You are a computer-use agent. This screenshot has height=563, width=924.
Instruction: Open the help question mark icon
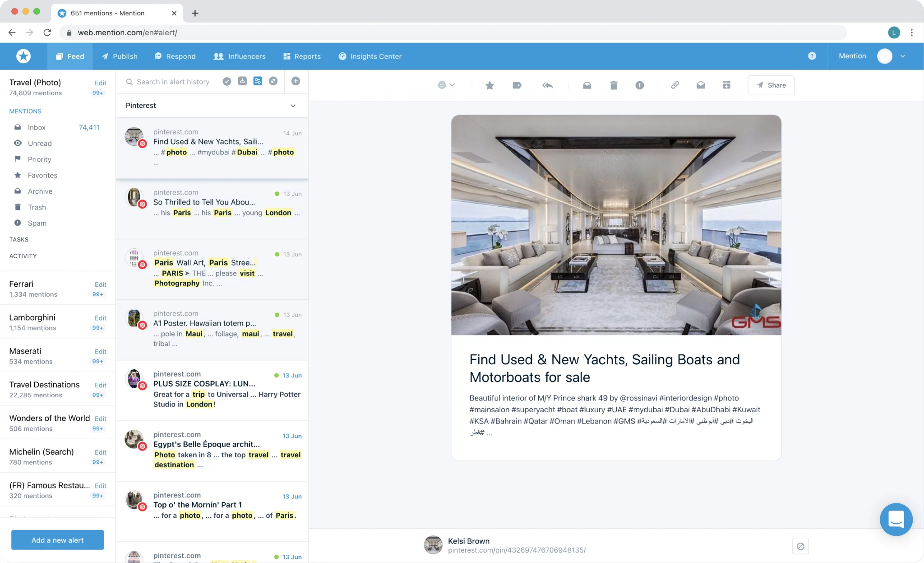click(812, 56)
